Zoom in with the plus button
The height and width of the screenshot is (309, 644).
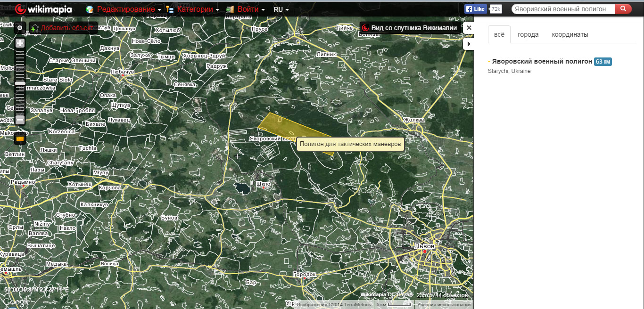tap(20, 43)
